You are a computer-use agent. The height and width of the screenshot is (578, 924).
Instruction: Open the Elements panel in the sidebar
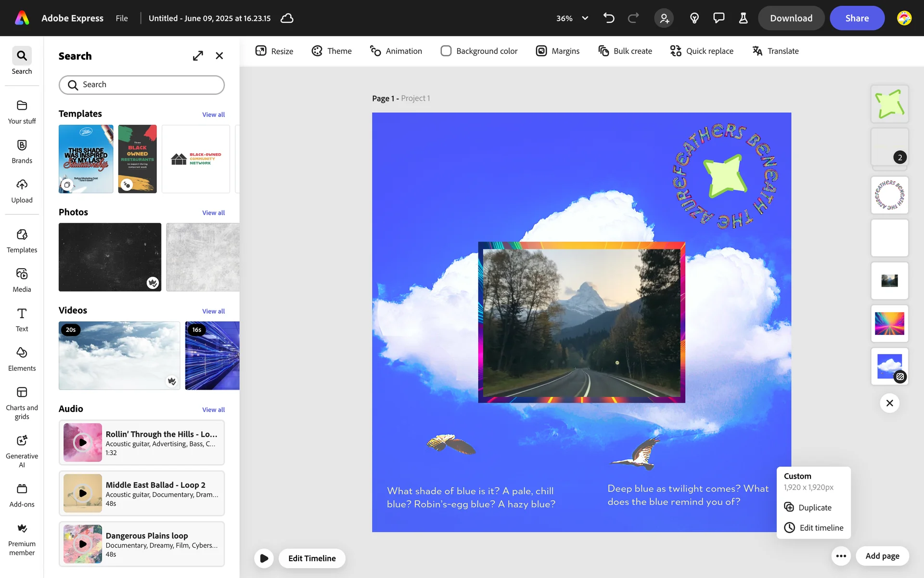tap(22, 359)
